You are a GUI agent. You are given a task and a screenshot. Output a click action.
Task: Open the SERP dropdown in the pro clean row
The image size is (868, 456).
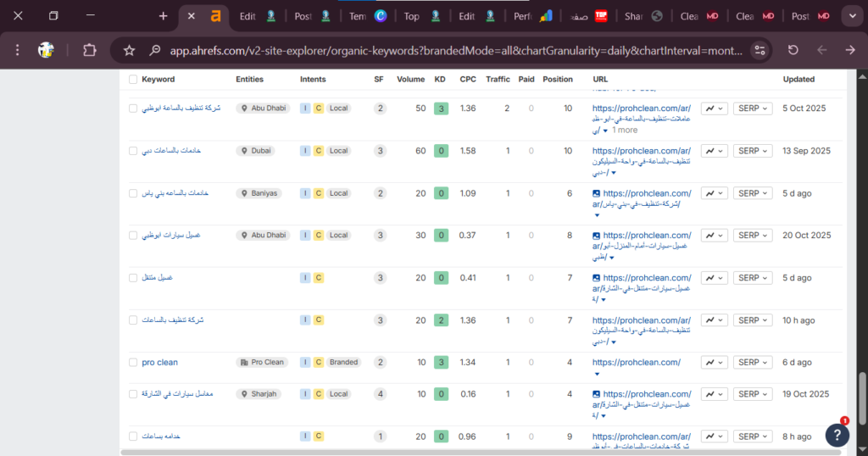click(754, 363)
